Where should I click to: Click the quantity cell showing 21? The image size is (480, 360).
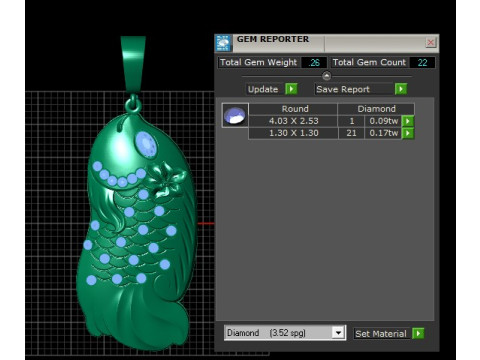point(351,133)
